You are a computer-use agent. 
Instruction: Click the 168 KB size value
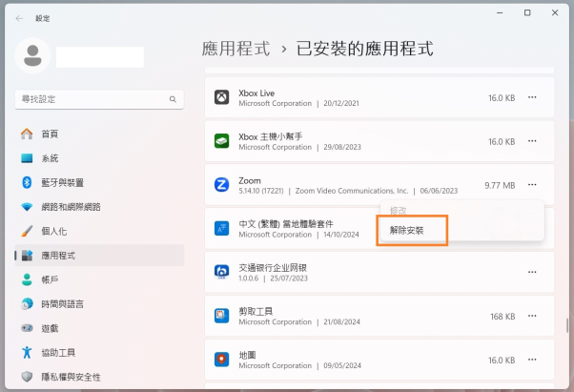pyautogui.click(x=502, y=317)
